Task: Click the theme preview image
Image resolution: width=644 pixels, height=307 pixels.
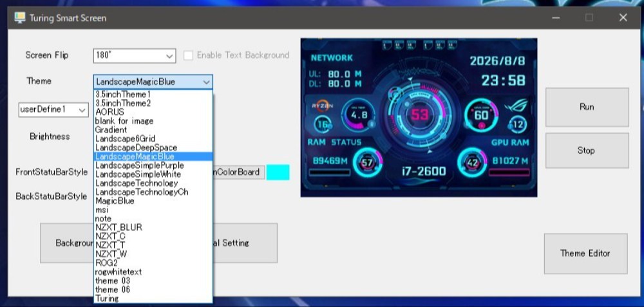Action: [419, 118]
